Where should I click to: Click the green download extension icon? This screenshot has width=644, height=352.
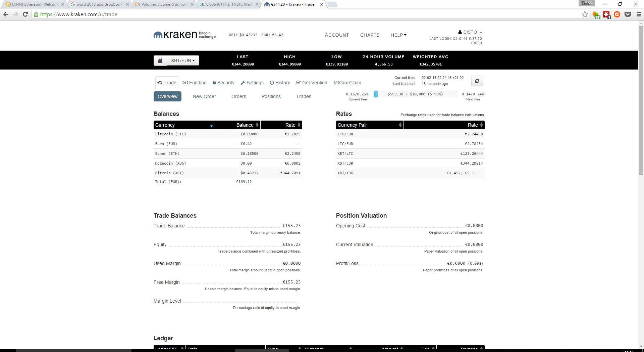click(x=596, y=15)
